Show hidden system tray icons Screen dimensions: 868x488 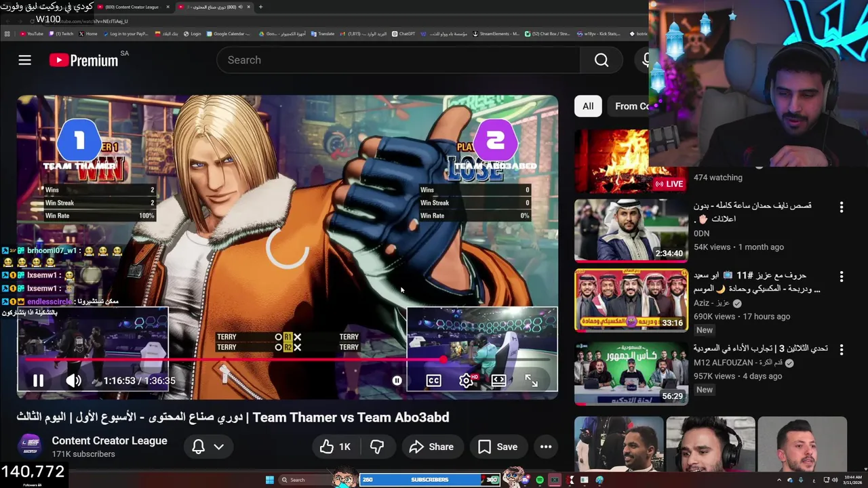click(x=778, y=480)
